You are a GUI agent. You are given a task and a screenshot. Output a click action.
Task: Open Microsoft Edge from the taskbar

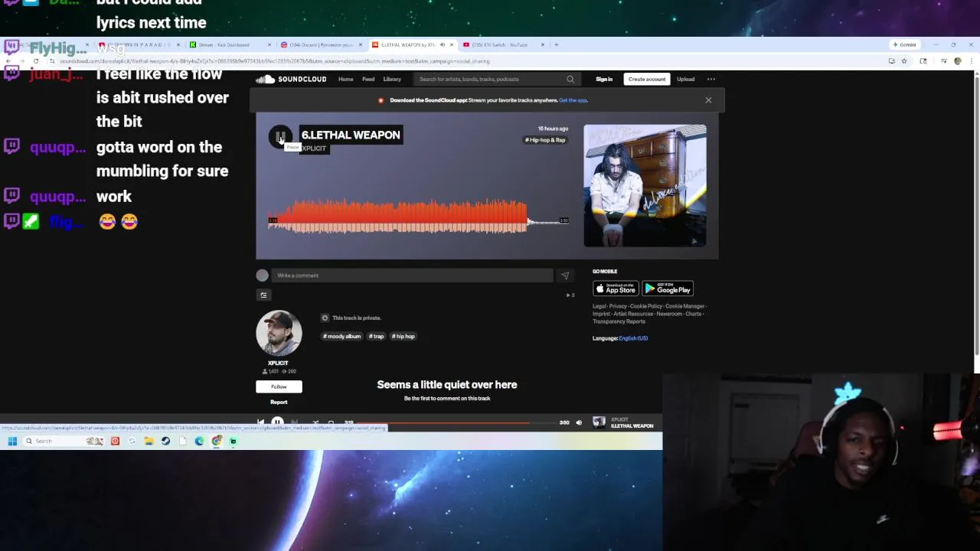tap(199, 441)
